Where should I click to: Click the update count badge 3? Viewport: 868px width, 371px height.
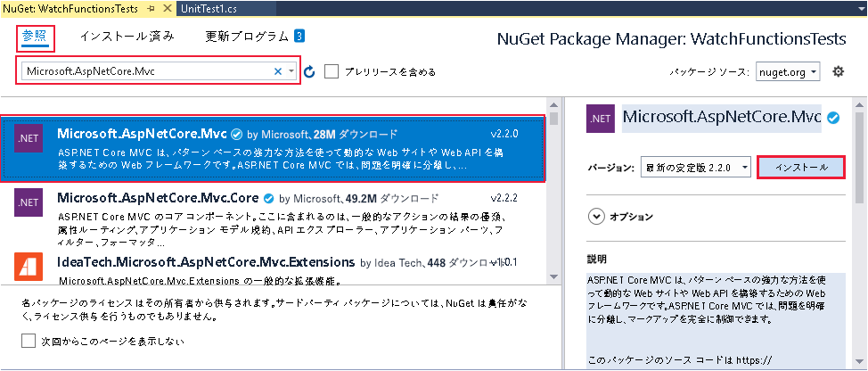click(x=299, y=37)
